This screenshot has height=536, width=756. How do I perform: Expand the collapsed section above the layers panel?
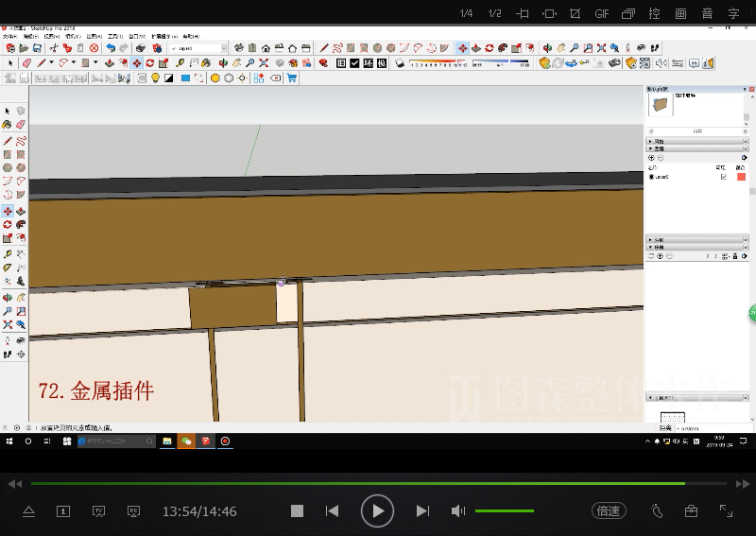pos(650,141)
